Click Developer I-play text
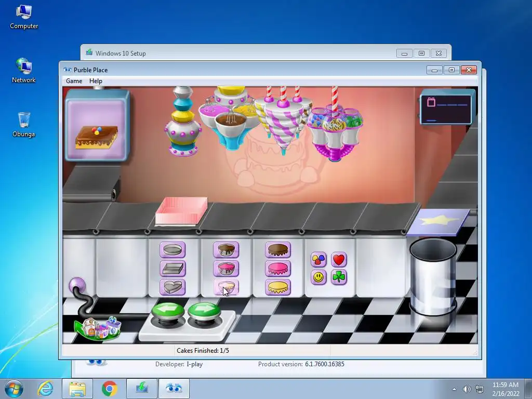532x399 pixels. [179, 364]
